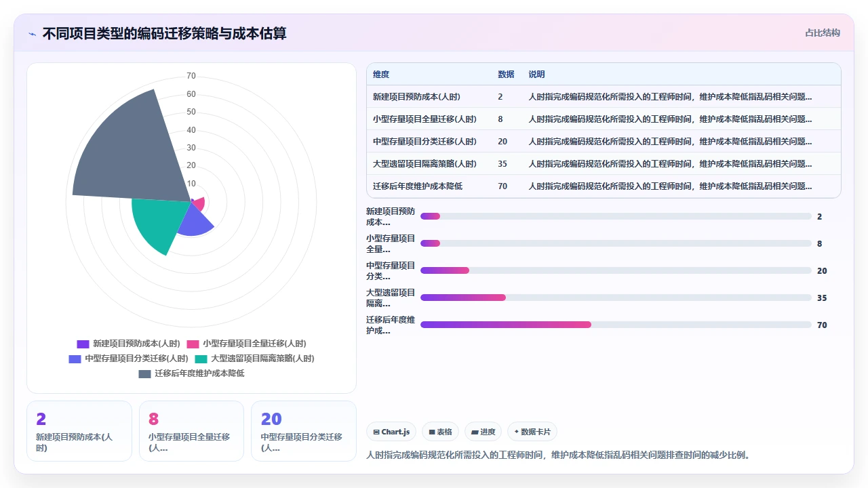868x488 pixels.
Task: Open the data card showing 20
Action: click(304, 431)
